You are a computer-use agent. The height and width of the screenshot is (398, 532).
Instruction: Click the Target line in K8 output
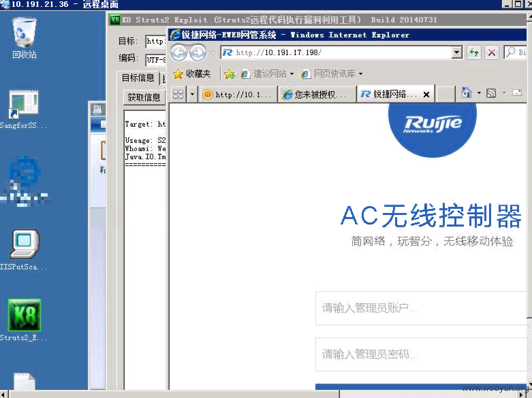point(145,124)
